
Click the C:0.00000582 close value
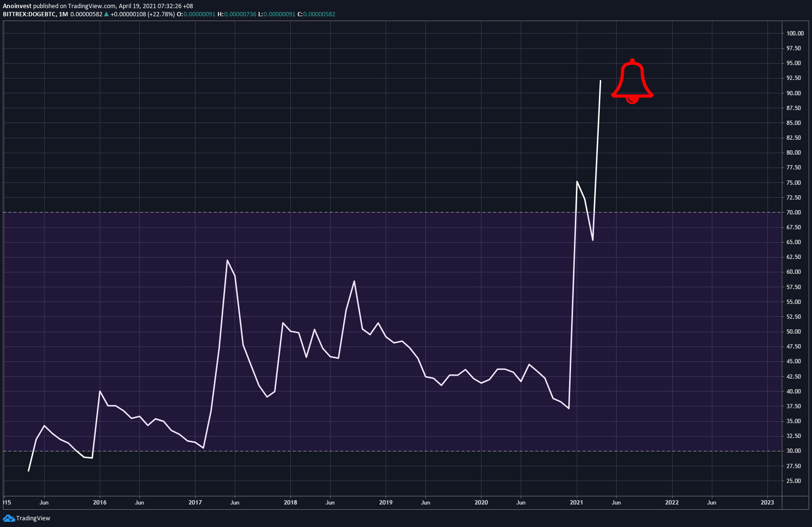point(316,14)
